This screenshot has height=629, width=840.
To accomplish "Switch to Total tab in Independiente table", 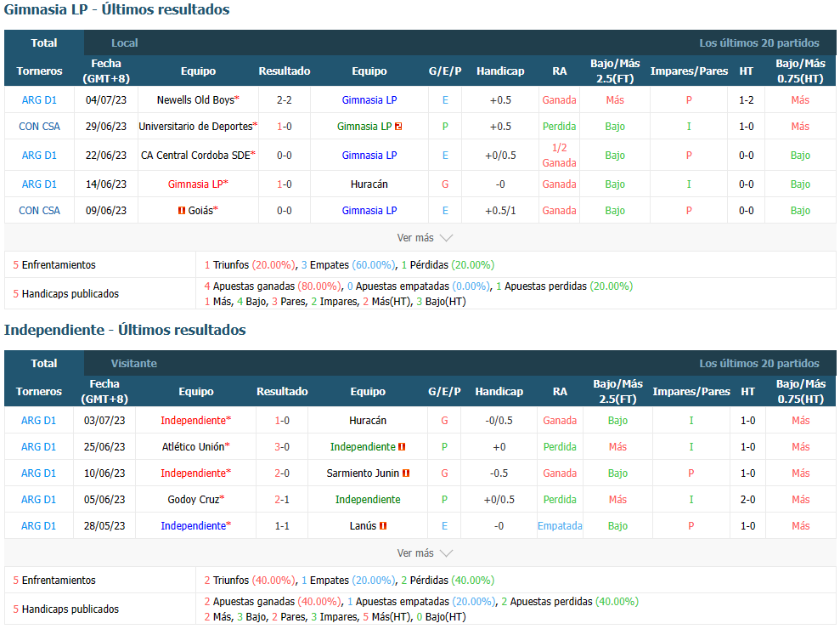I will click(x=44, y=364).
